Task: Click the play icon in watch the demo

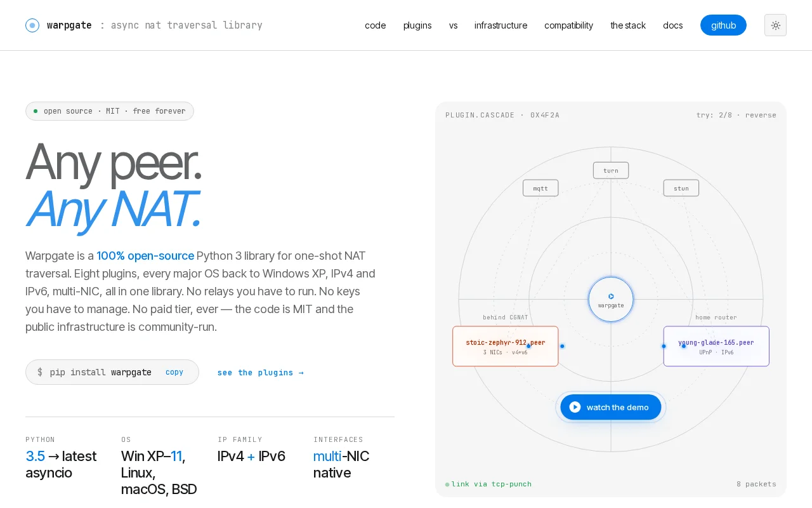Action: 575,407
